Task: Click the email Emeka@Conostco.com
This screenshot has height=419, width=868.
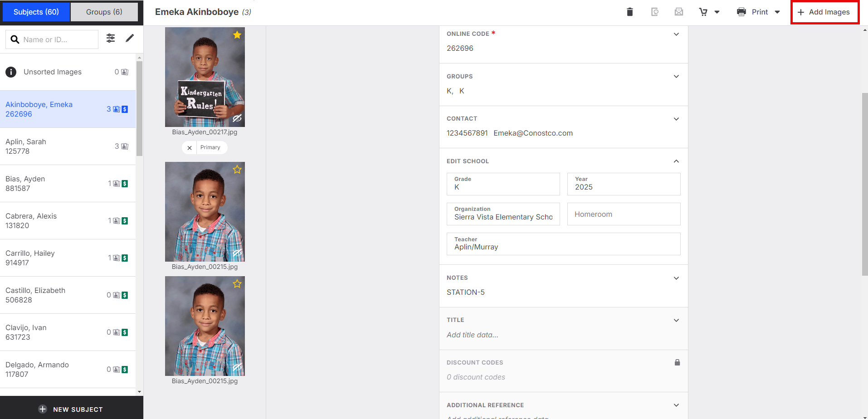Action: (533, 133)
